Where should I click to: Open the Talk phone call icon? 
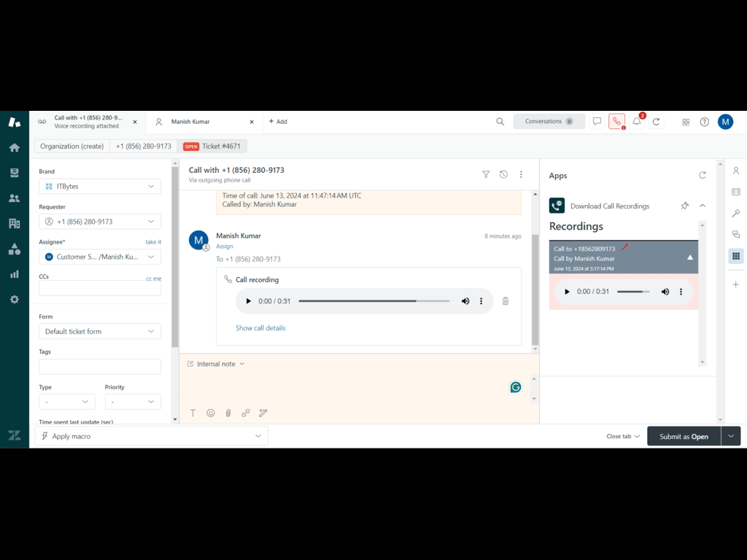(616, 122)
